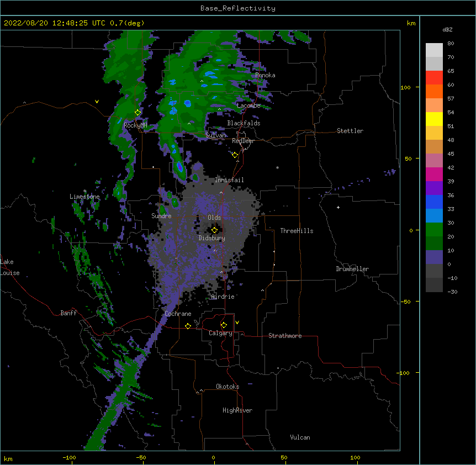This screenshot has width=476, height=465.
Task: Click the dBZ legend heading
Action: coord(447,30)
